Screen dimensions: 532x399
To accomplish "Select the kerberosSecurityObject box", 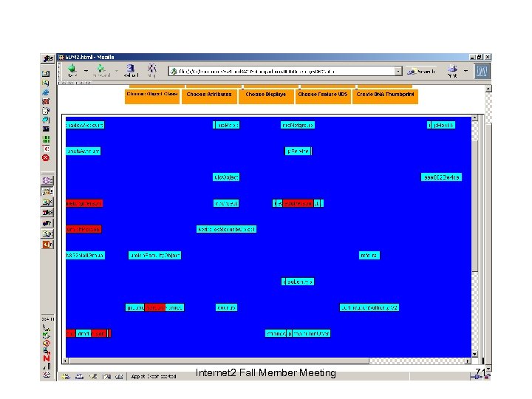I will coord(226,229).
